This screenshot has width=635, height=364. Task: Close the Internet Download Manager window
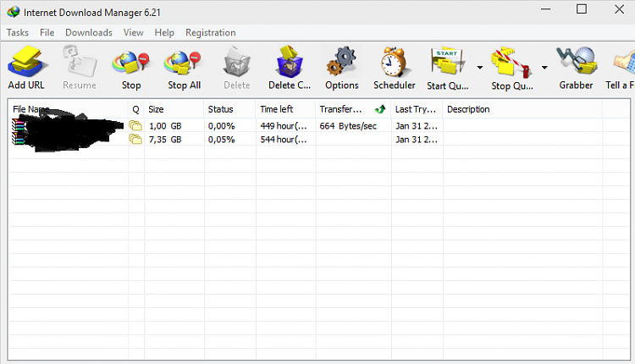[619, 9]
